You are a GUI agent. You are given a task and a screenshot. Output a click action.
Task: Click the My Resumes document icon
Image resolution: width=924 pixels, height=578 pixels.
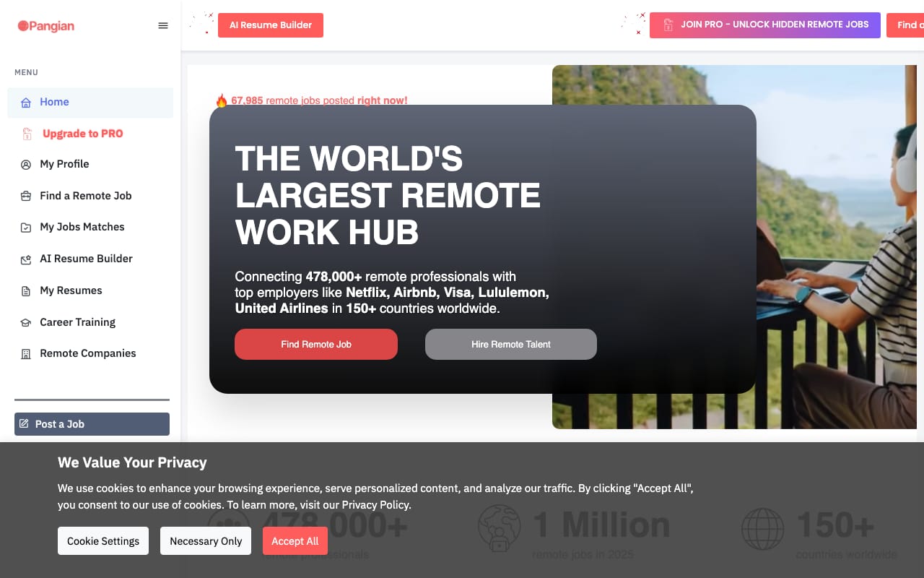(26, 291)
